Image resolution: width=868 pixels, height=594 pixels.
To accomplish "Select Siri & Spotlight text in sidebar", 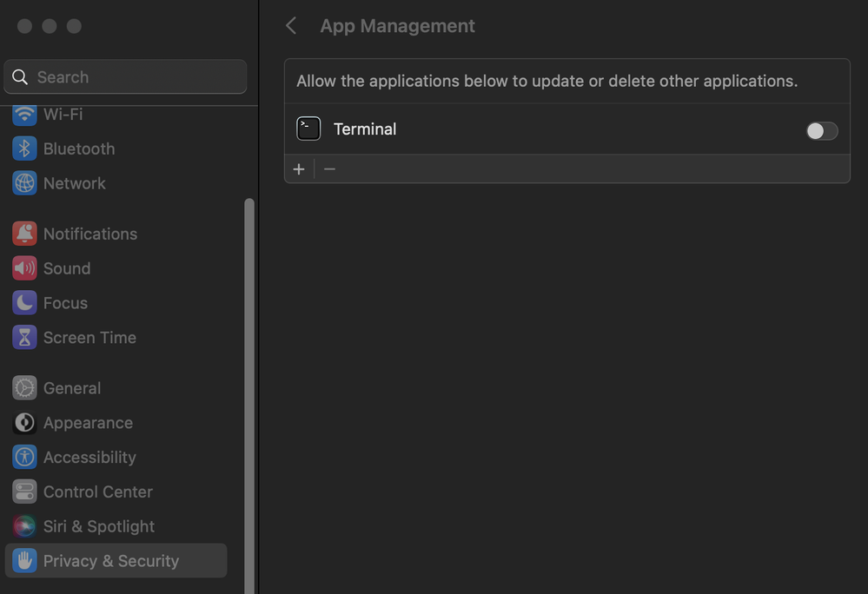I will [x=99, y=526].
